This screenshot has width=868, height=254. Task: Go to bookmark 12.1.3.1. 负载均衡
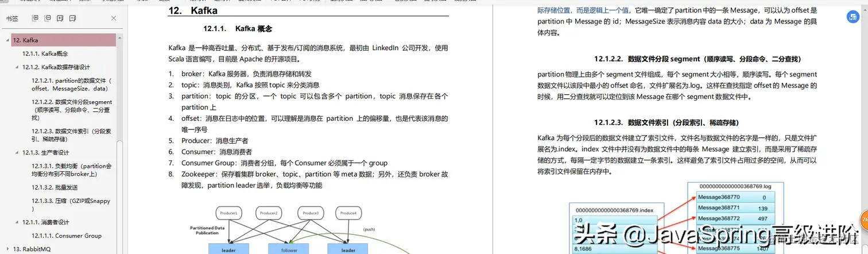point(71,170)
